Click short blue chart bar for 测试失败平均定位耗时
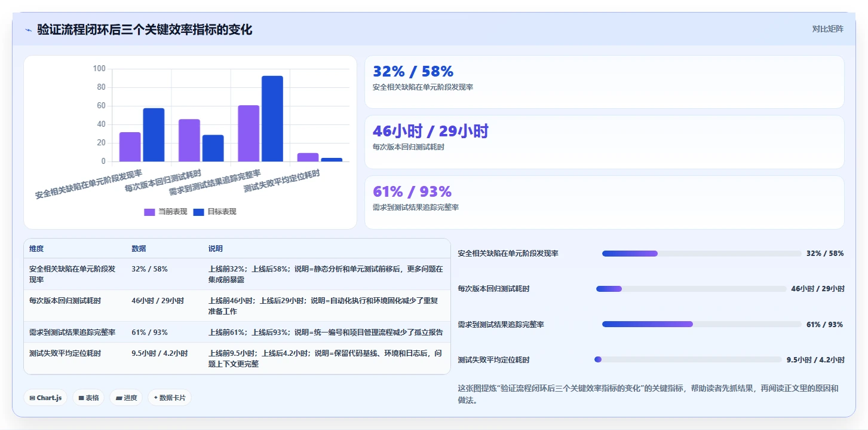 click(332, 160)
